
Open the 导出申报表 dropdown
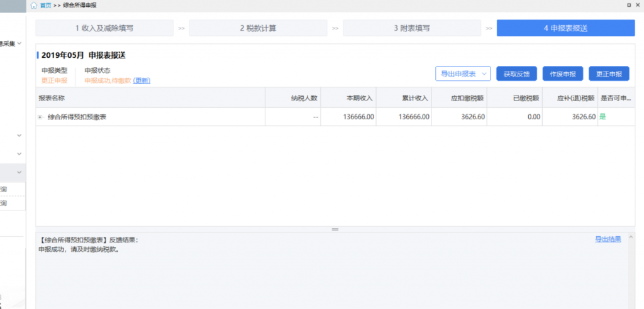click(x=463, y=73)
